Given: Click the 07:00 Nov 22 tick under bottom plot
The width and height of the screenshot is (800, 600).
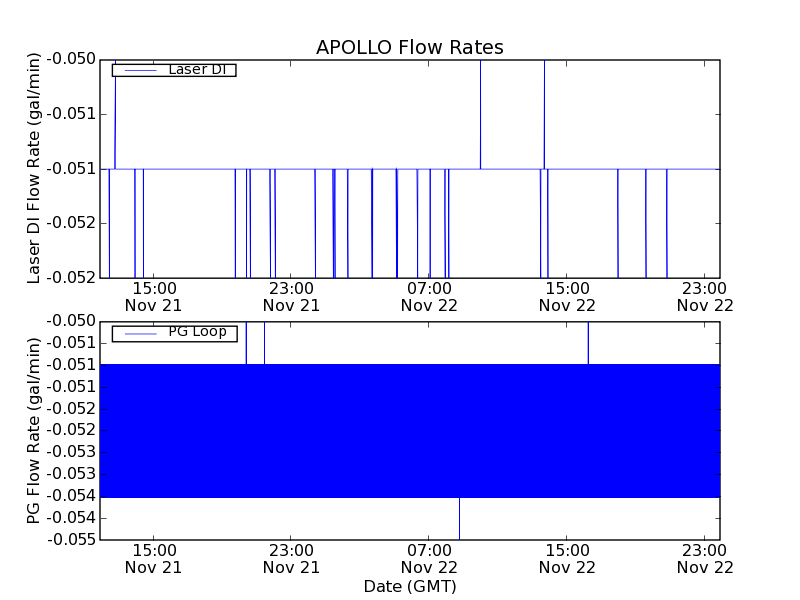Looking at the screenshot, I should pos(429,558).
